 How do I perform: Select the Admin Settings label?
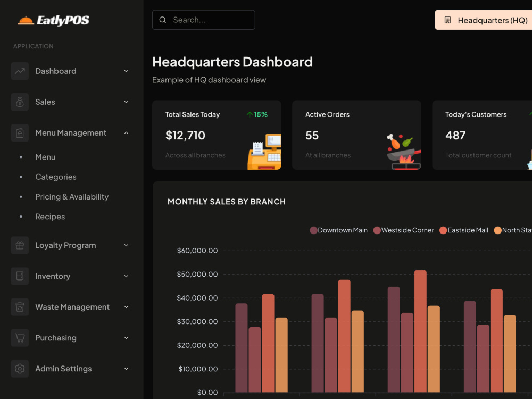(x=63, y=369)
